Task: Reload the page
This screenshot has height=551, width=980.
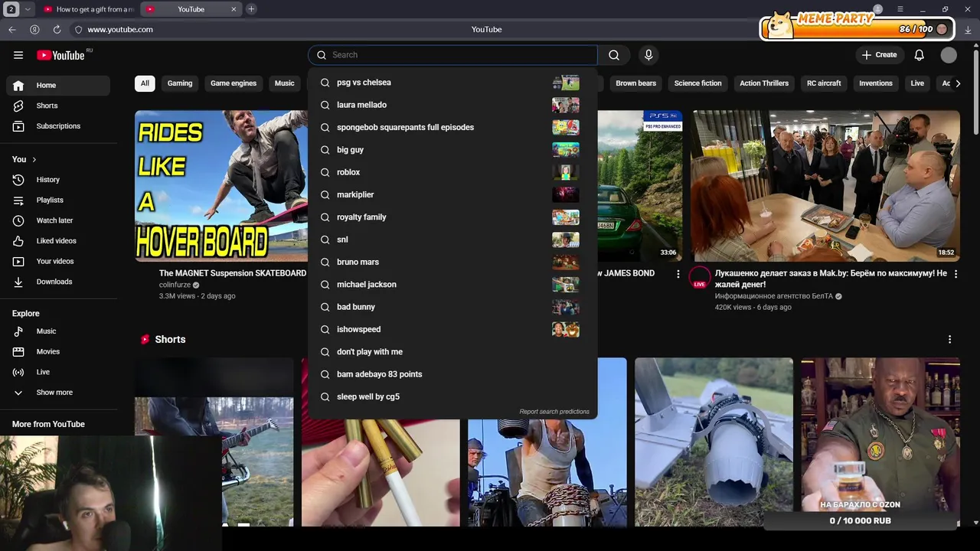Action: coord(57,29)
